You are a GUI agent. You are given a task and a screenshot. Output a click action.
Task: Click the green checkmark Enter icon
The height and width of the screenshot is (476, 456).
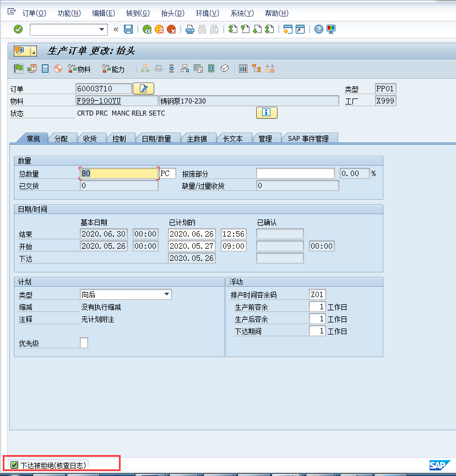click(x=18, y=30)
